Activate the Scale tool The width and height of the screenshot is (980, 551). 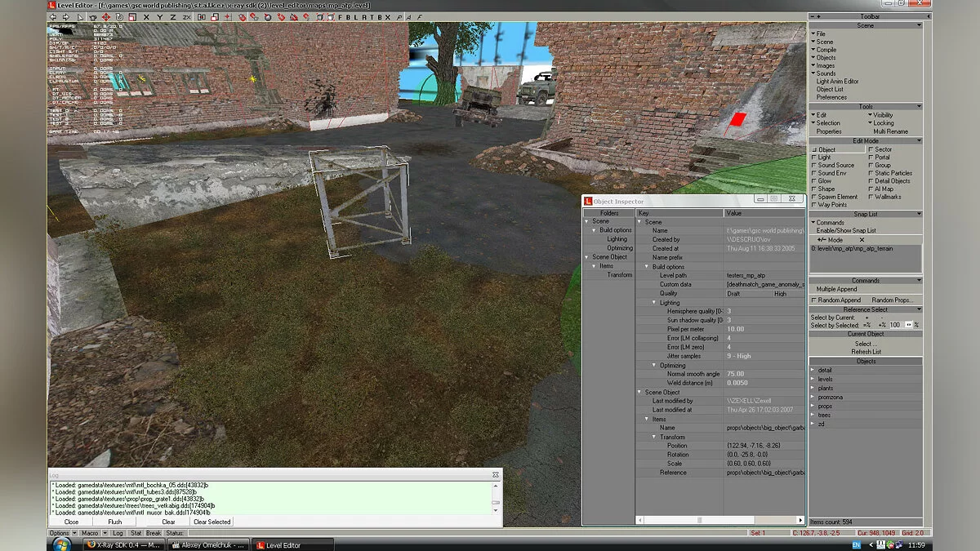coord(132,16)
